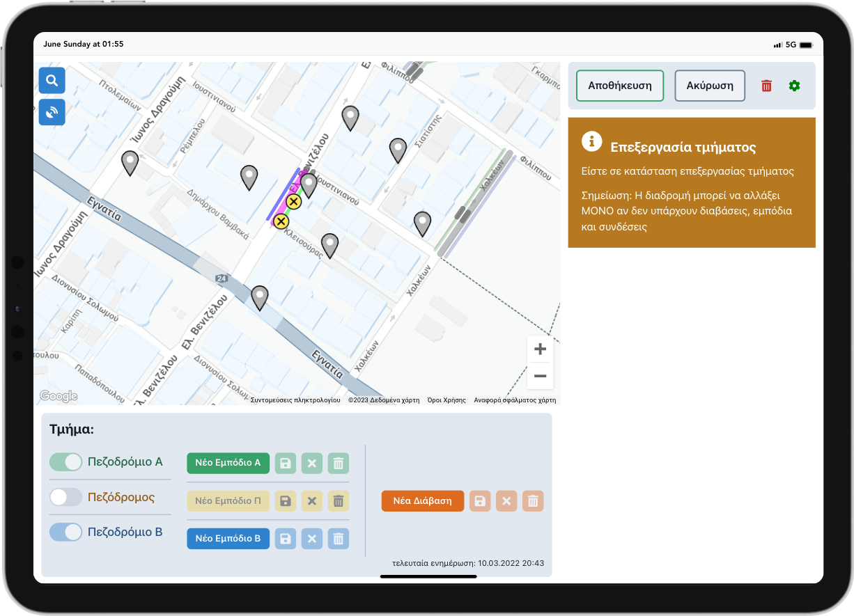Toggle the Πεζοδρόμιο Β switch
This screenshot has width=854, height=616.
tap(66, 532)
